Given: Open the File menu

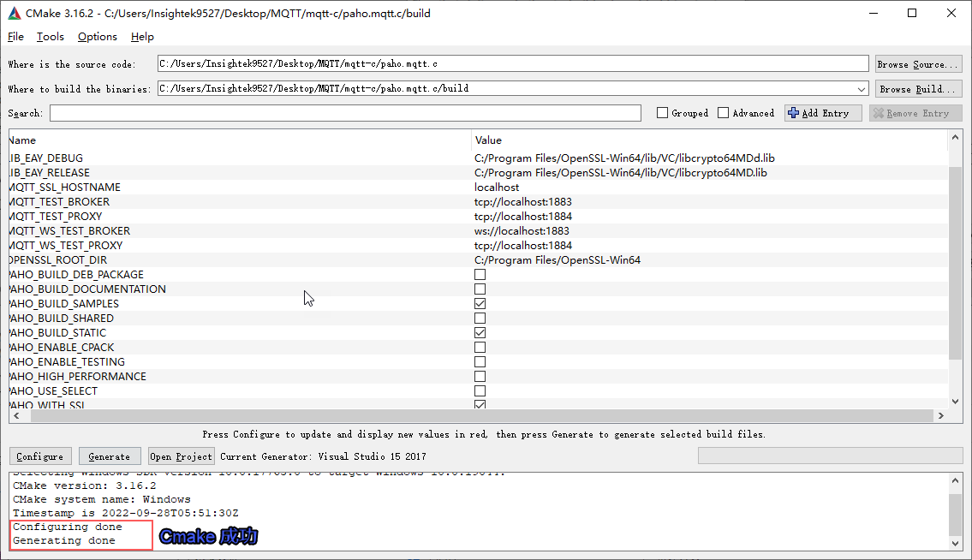Looking at the screenshot, I should point(15,37).
